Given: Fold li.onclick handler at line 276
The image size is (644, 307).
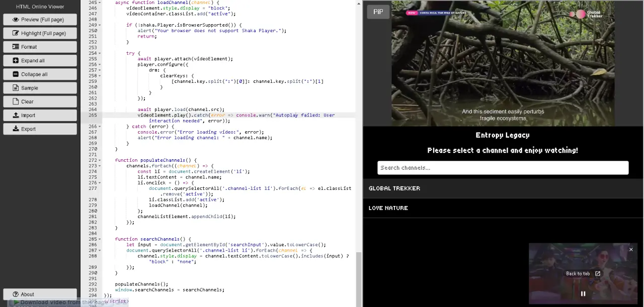Looking at the screenshot, I should [100, 183].
